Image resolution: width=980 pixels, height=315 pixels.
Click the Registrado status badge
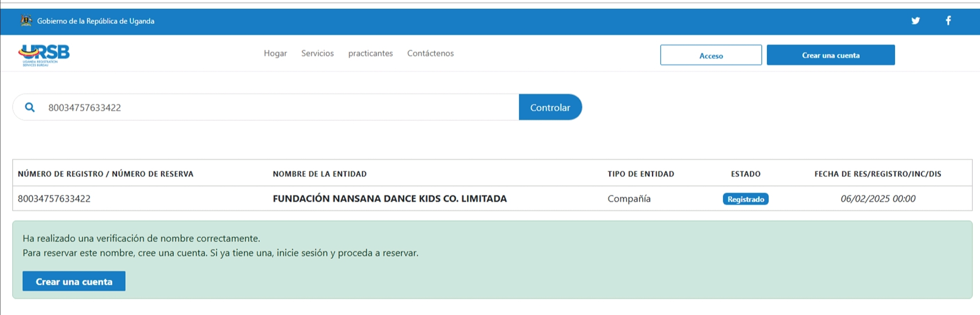pos(745,199)
